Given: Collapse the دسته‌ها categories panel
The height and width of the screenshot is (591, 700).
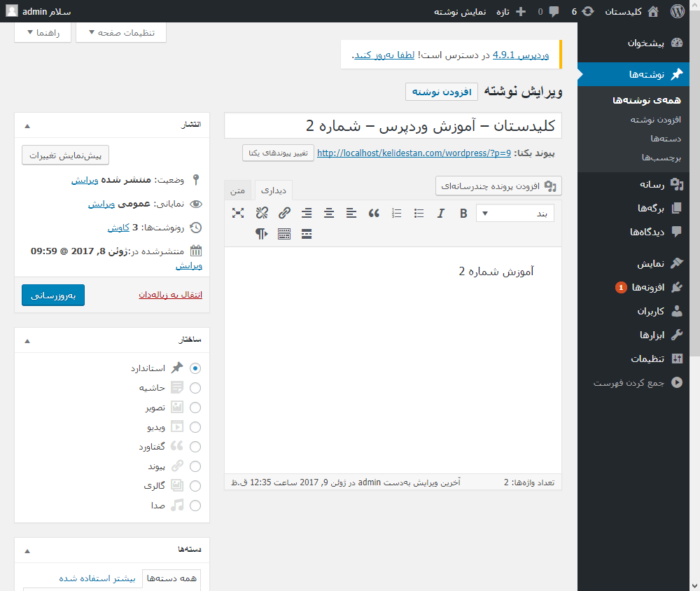Looking at the screenshot, I should tap(27, 551).
